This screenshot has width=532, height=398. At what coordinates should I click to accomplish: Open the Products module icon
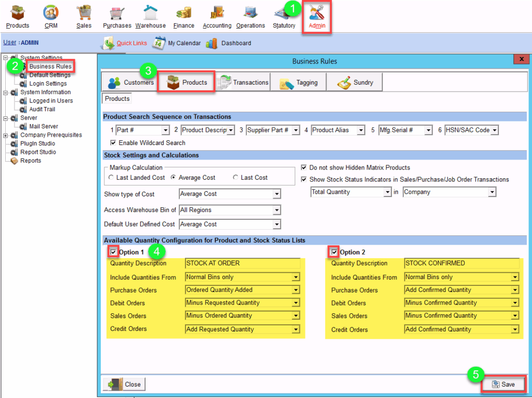point(18,12)
